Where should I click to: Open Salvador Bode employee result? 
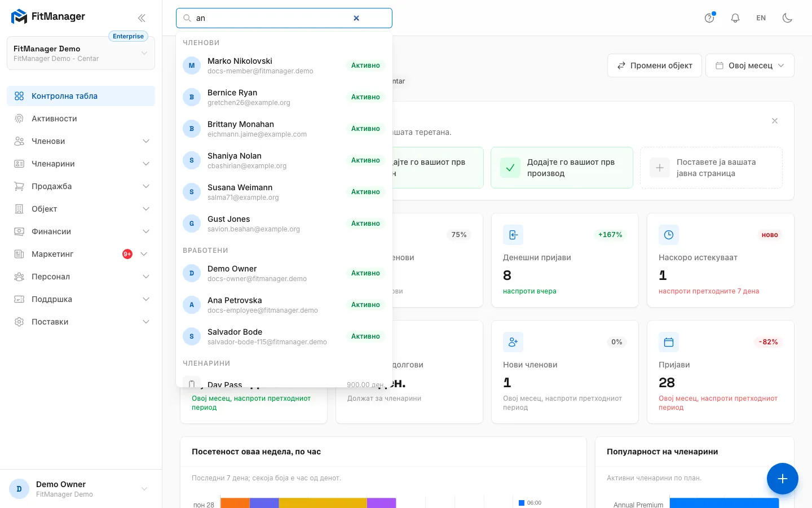click(x=284, y=336)
